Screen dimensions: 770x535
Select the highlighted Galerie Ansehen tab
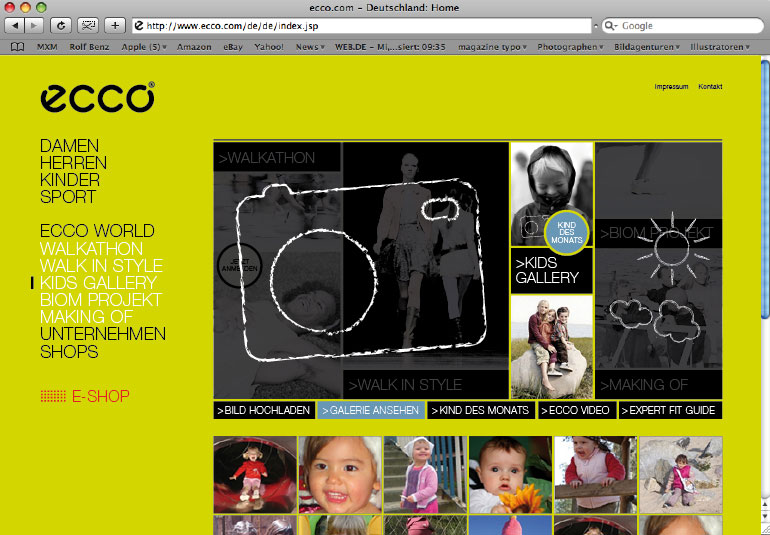pos(371,410)
